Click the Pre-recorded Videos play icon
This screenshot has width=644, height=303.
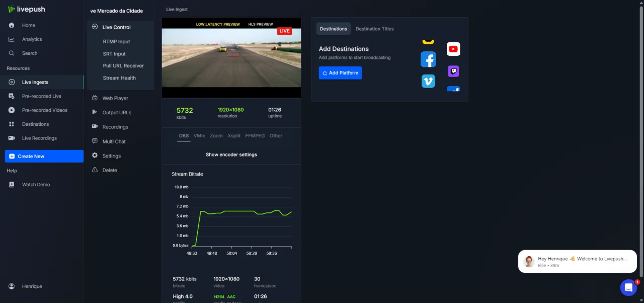pos(12,110)
